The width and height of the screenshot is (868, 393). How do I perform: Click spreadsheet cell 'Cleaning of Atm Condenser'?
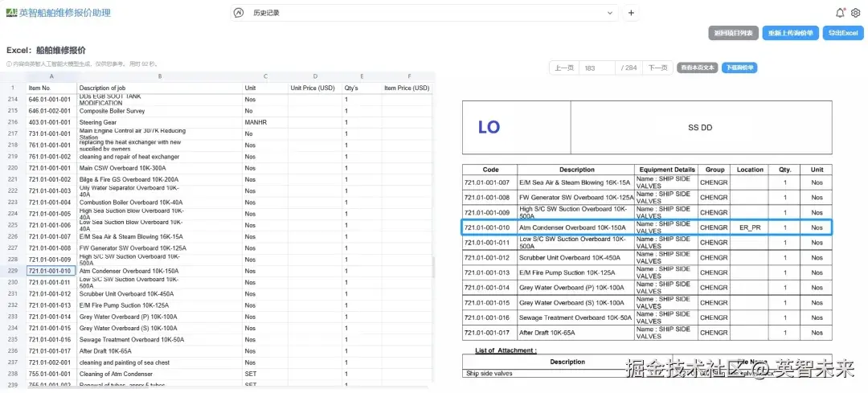159,375
